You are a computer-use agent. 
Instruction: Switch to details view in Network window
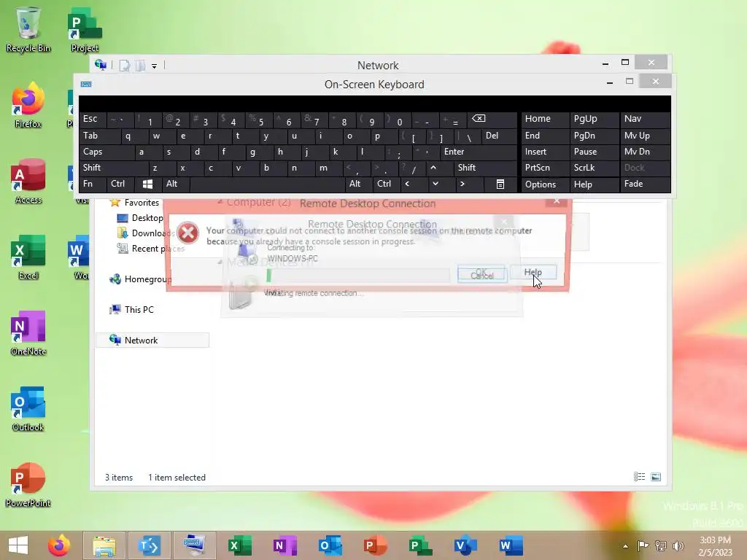639,477
